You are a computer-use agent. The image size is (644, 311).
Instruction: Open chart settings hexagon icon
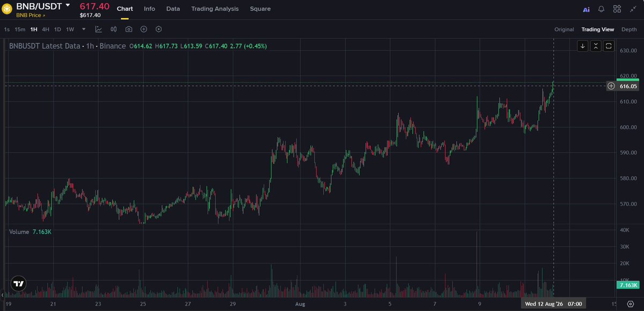tap(159, 30)
